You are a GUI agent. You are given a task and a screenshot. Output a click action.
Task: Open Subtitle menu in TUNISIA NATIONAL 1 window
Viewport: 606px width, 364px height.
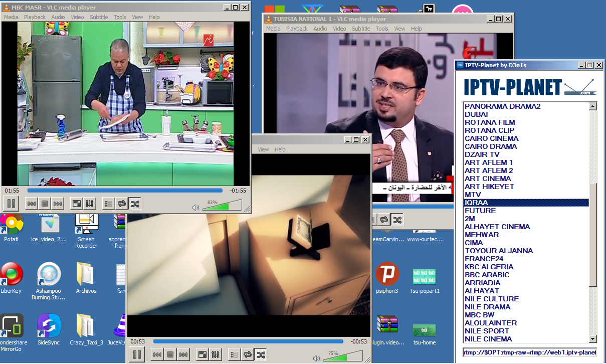(361, 29)
